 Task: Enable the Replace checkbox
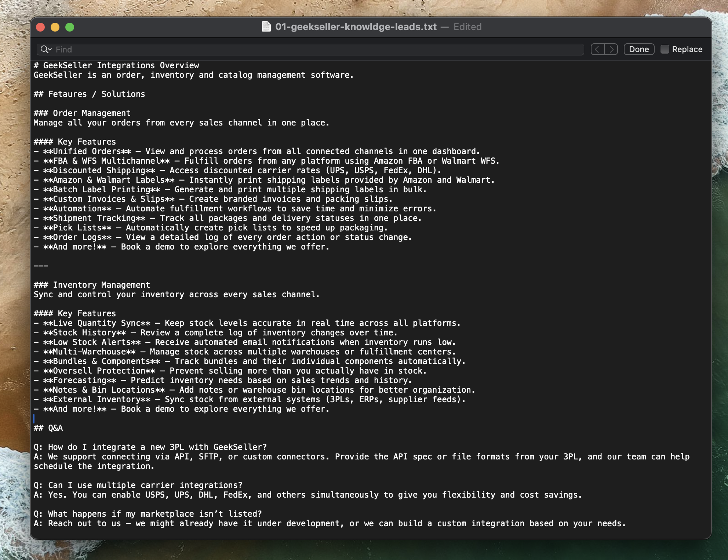click(x=665, y=49)
